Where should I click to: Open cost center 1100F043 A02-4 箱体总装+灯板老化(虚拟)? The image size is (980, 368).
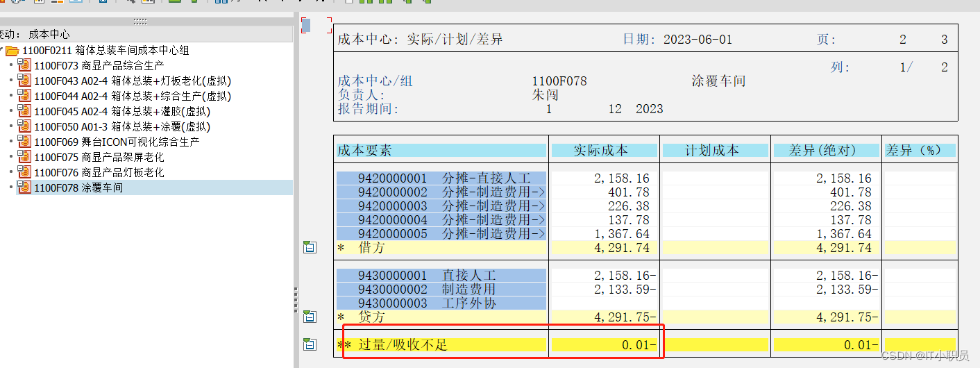tap(132, 81)
